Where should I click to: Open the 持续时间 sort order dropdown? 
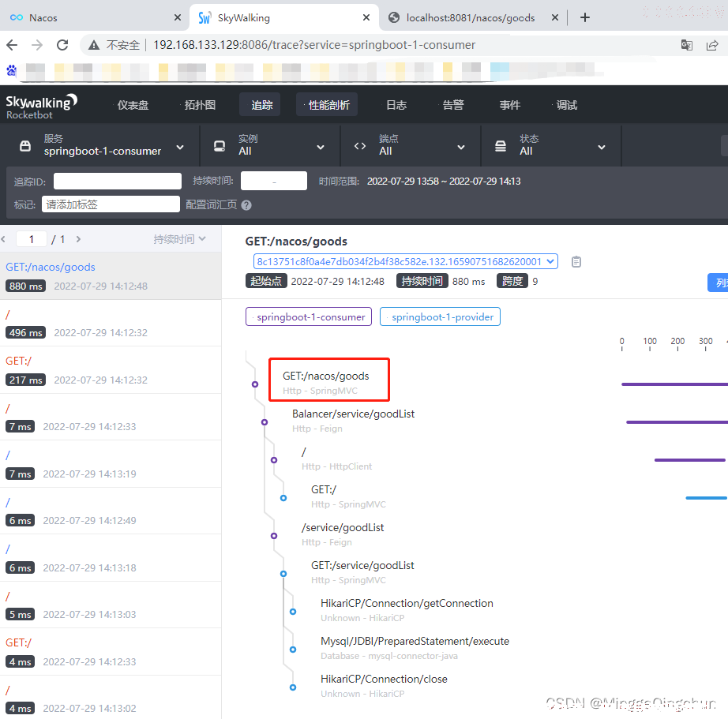point(180,239)
